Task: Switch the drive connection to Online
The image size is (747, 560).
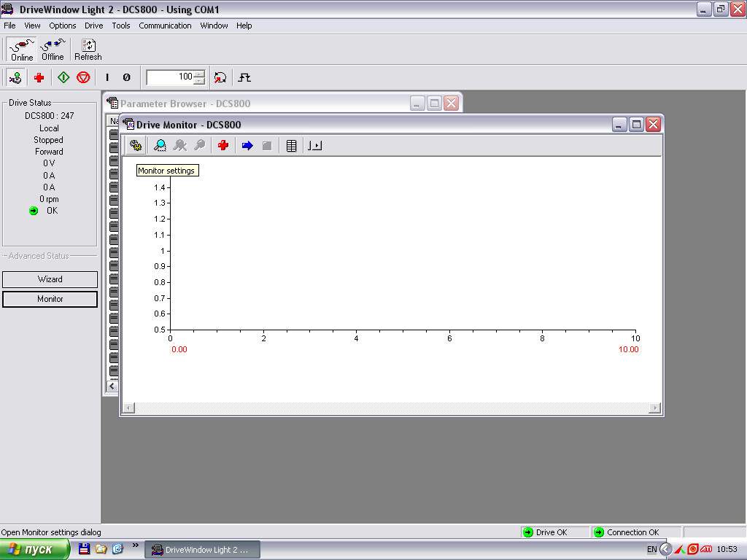Action: 21,50
